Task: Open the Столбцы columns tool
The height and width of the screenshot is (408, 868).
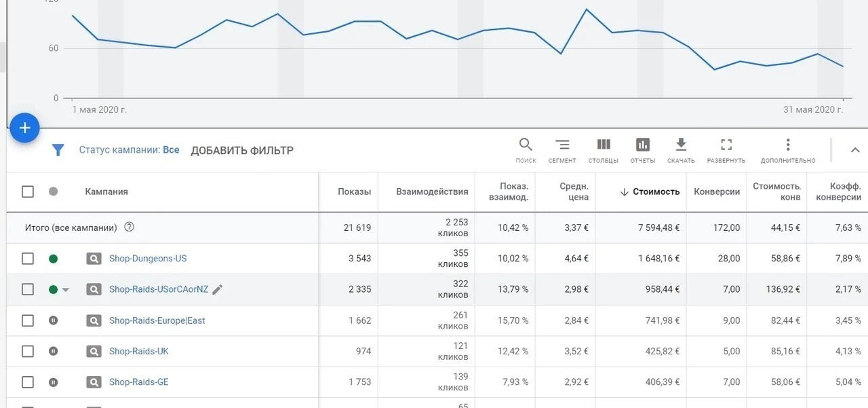Action: pyautogui.click(x=604, y=150)
